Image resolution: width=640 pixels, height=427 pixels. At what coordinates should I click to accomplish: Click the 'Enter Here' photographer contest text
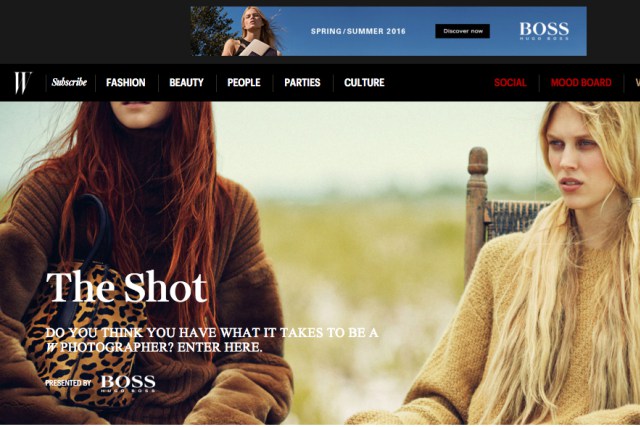230,347
